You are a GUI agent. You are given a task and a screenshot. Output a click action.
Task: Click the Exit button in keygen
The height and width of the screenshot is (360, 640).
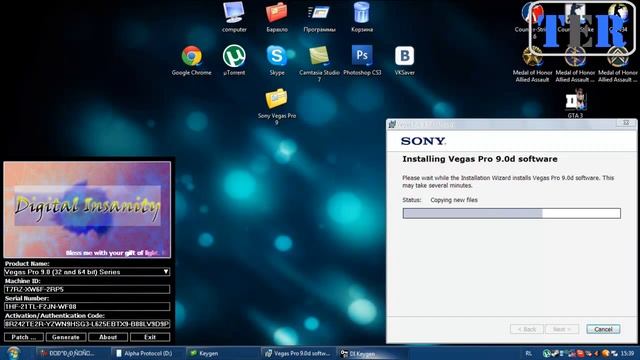150,337
